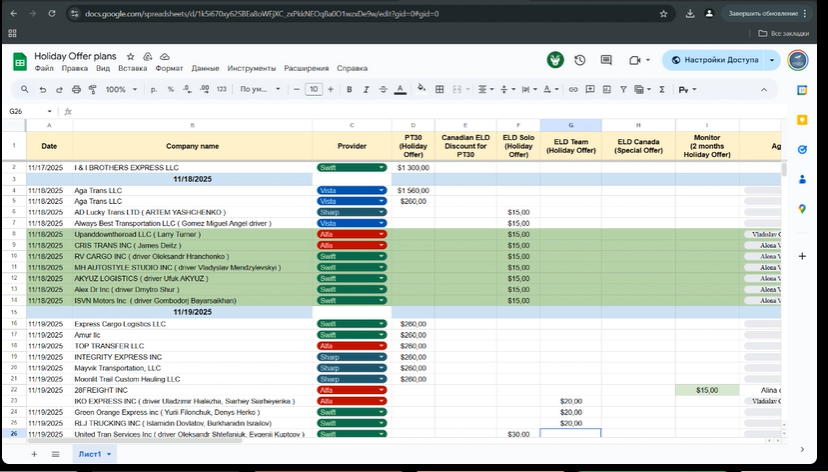828x472 pixels.
Task: Open the text color picker
Action: tap(400, 90)
